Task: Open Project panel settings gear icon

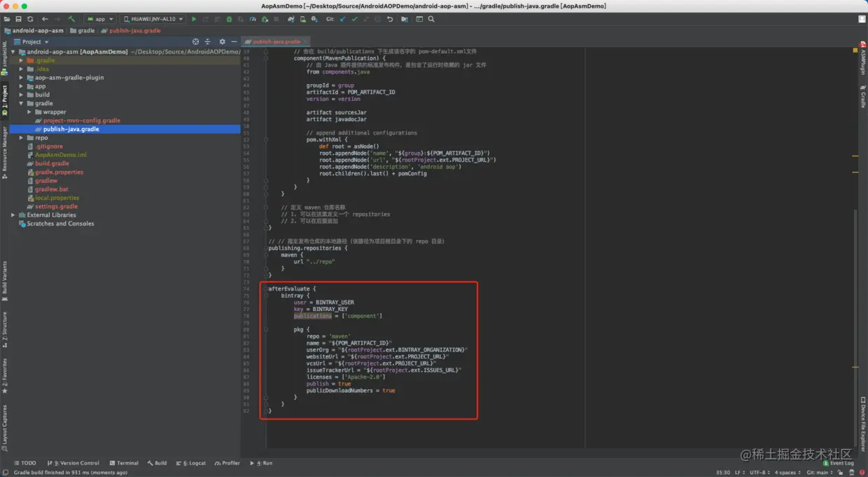Action: 223,41
